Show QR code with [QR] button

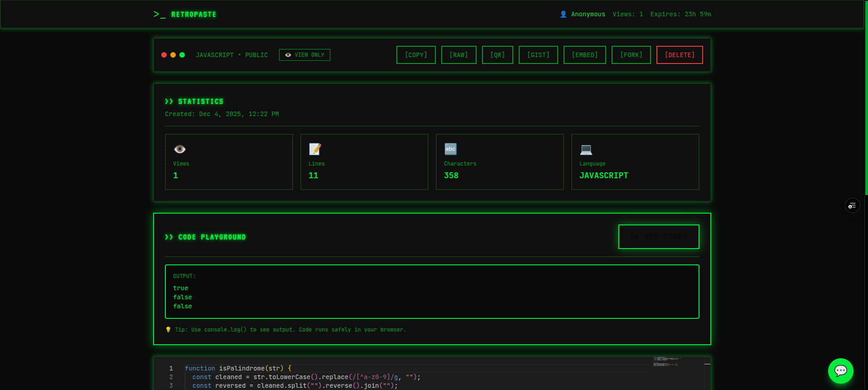(x=497, y=55)
